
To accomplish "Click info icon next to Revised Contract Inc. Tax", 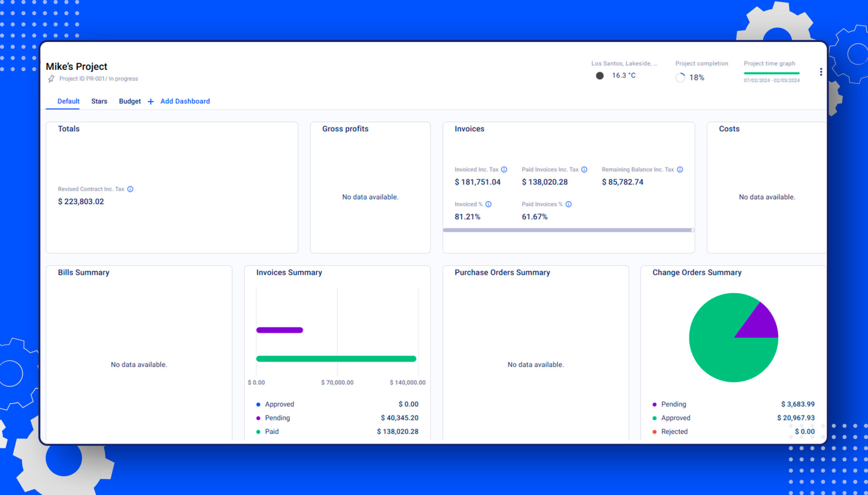I will [131, 189].
